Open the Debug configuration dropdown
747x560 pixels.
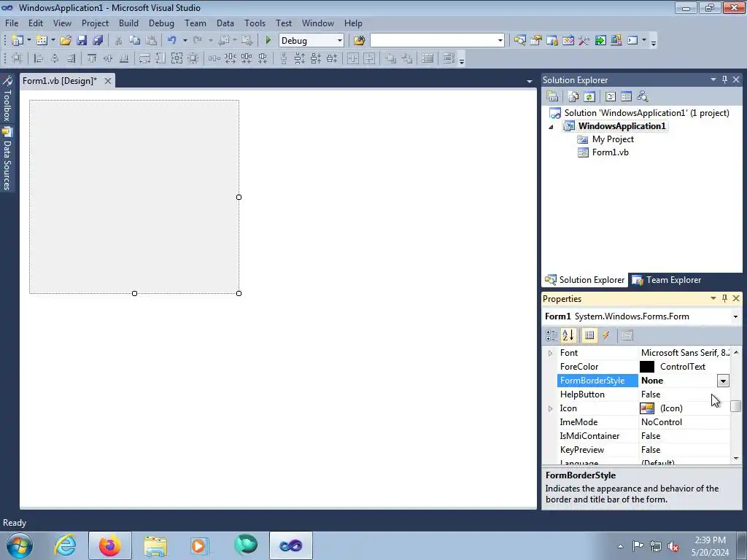[340, 41]
